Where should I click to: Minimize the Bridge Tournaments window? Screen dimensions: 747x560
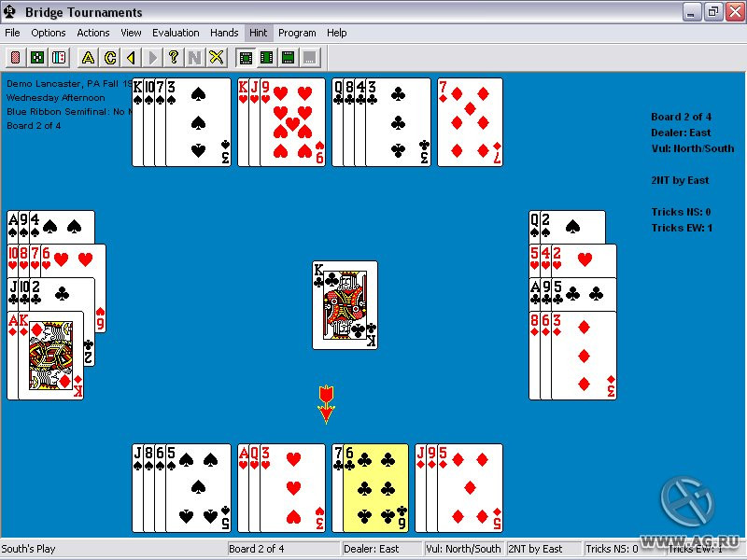tap(691, 12)
